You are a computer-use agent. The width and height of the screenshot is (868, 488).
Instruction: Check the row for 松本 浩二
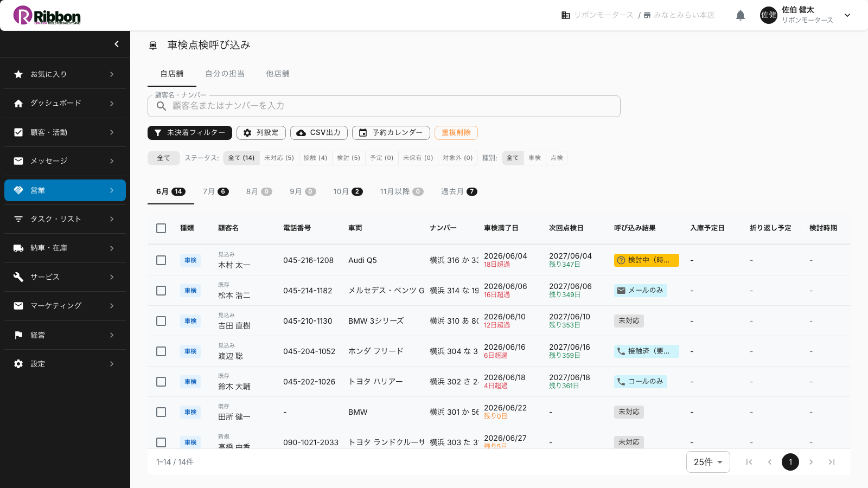pyautogui.click(x=161, y=291)
